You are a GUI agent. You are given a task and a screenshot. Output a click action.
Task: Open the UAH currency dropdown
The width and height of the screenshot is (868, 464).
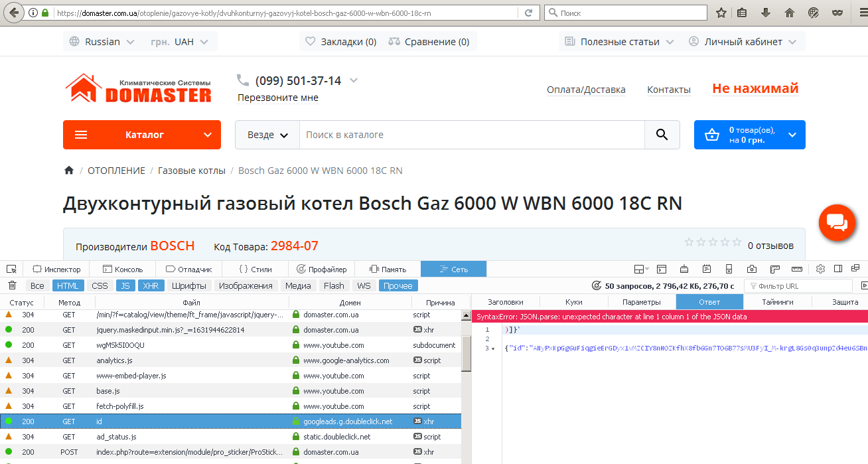[180, 41]
